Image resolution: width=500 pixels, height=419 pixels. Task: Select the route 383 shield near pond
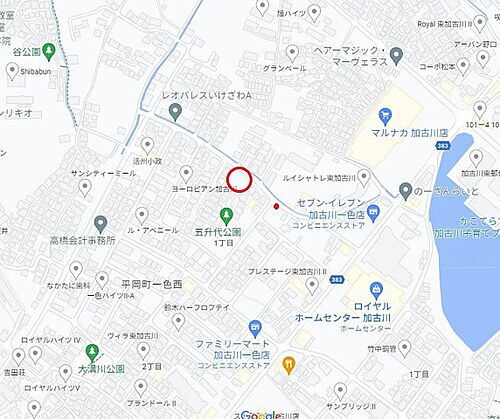pos(443,146)
